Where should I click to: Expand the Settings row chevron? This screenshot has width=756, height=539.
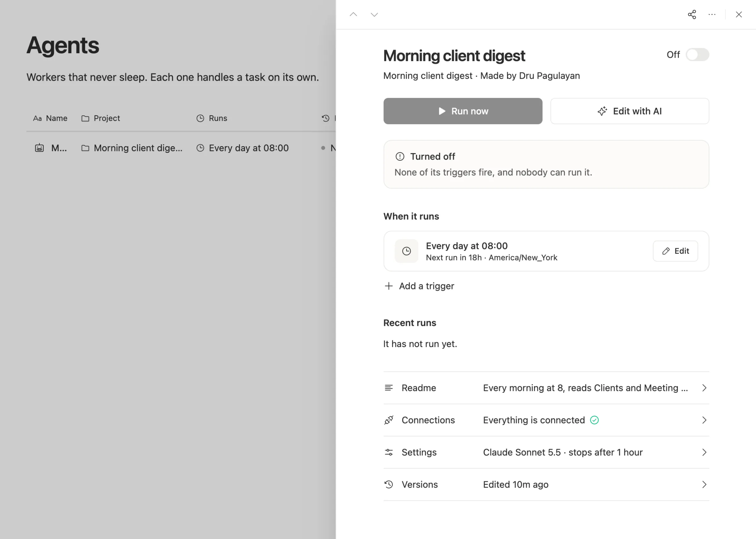click(704, 452)
